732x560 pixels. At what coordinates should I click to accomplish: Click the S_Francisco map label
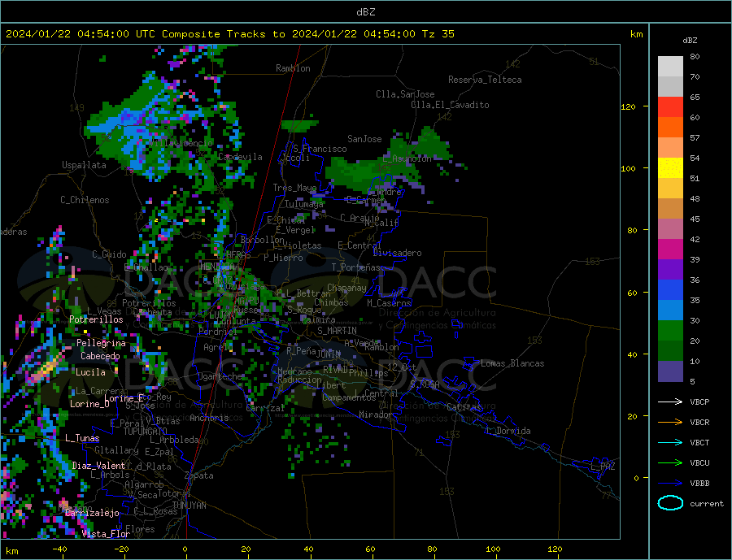click(320, 149)
